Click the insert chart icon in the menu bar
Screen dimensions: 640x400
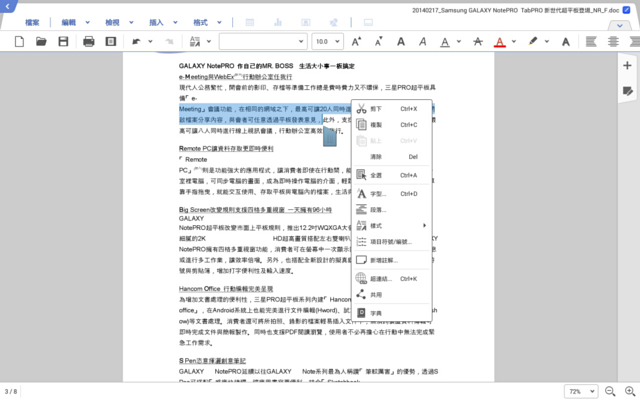(278, 22)
